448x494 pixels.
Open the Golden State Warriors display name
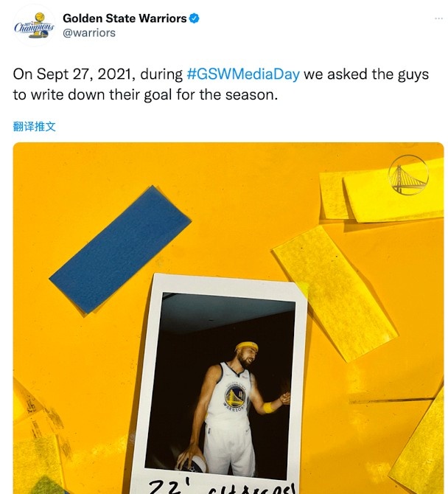tap(125, 18)
